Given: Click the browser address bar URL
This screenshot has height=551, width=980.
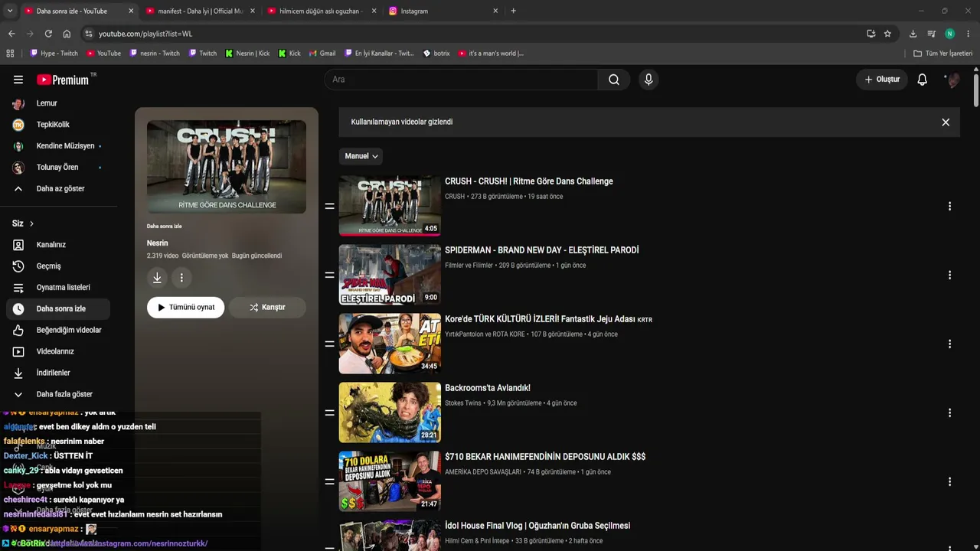Looking at the screenshot, I should tap(145, 34).
